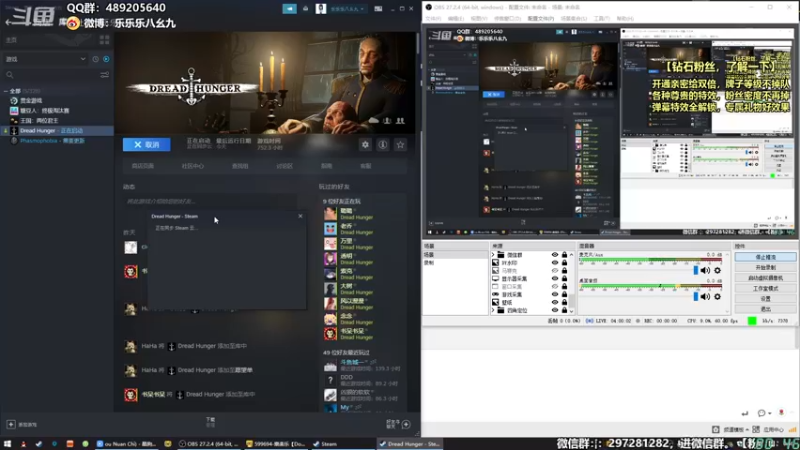Click the down arrow of the OBS sources list scrollbar

571,311
